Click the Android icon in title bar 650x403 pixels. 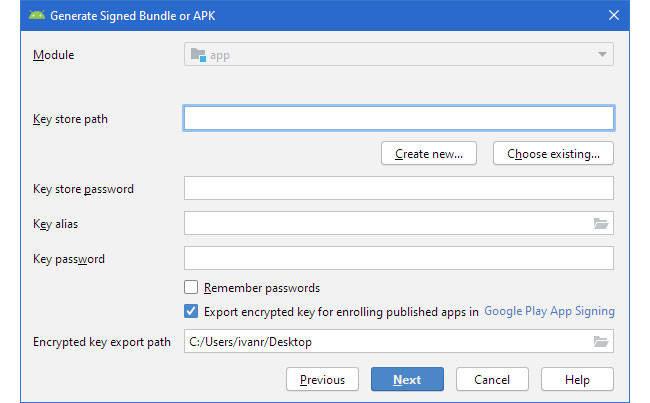pos(36,16)
